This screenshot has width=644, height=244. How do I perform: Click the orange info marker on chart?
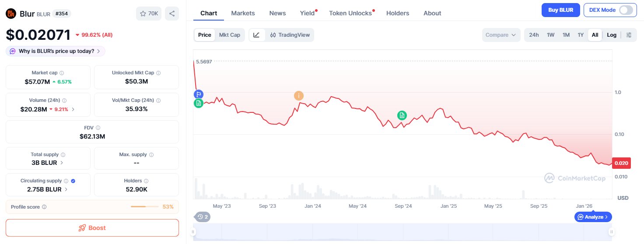coord(299,96)
